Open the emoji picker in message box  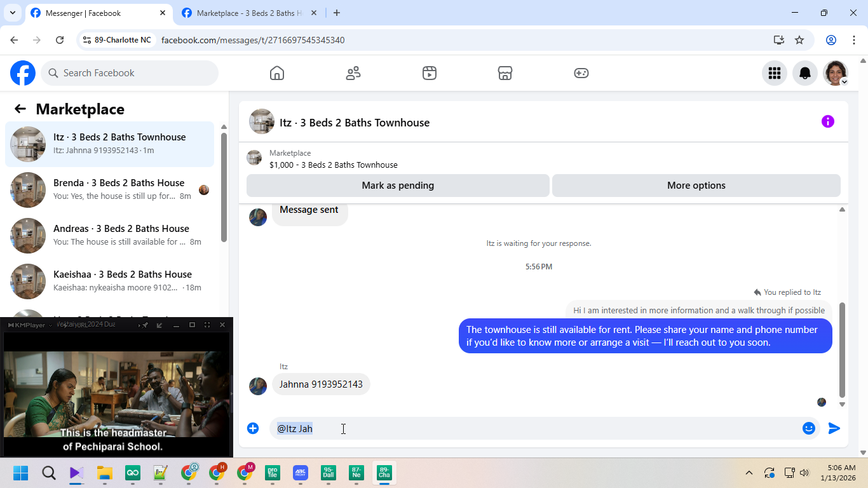808,428
